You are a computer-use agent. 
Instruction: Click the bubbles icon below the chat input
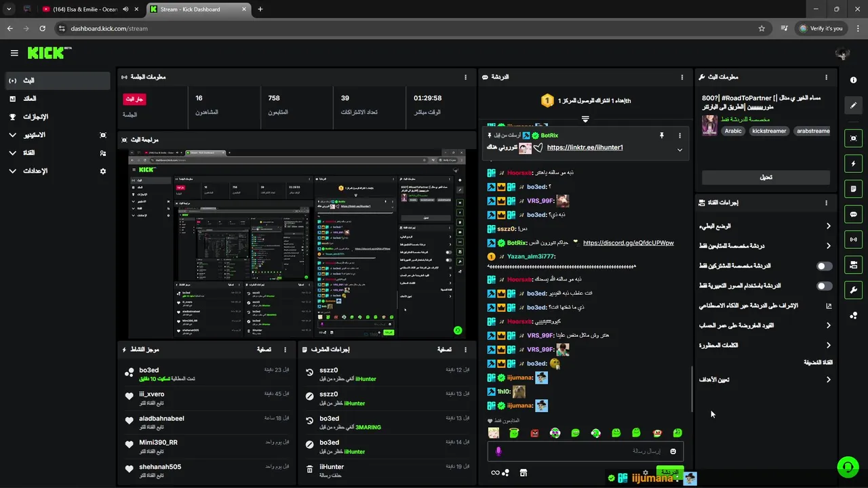506,472
